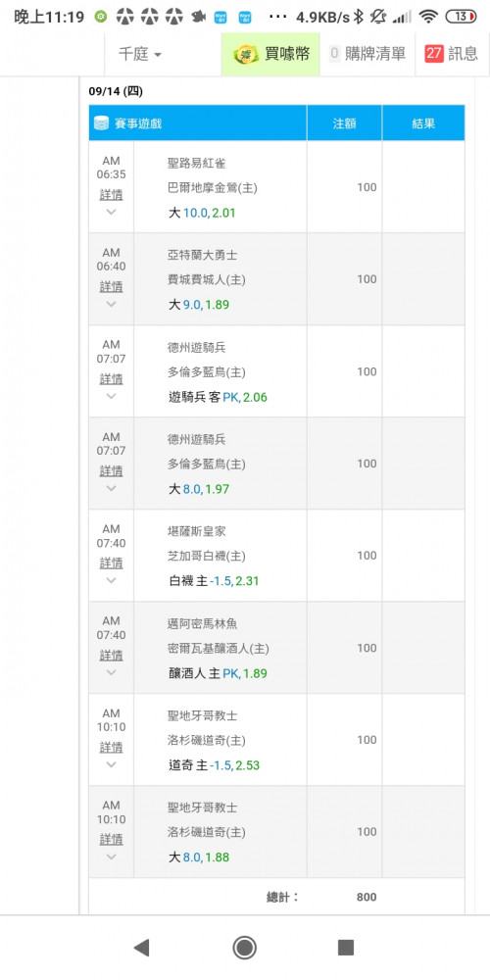Image resolution: width=490 pixels, height=980 pixels.
Task: Expand chevron under the AM 06:40 game
Action: point(112,304)
